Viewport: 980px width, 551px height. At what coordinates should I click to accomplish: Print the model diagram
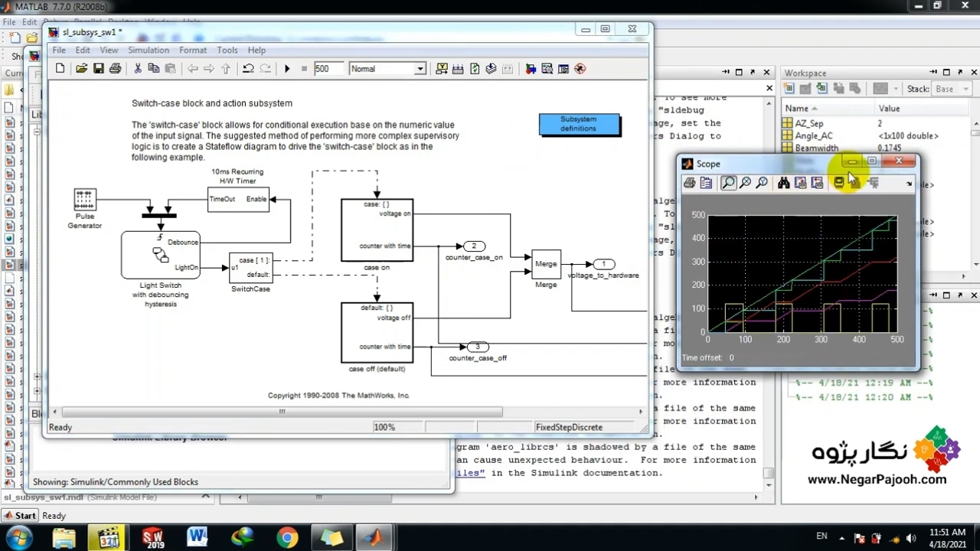click(x=115, y=69)
